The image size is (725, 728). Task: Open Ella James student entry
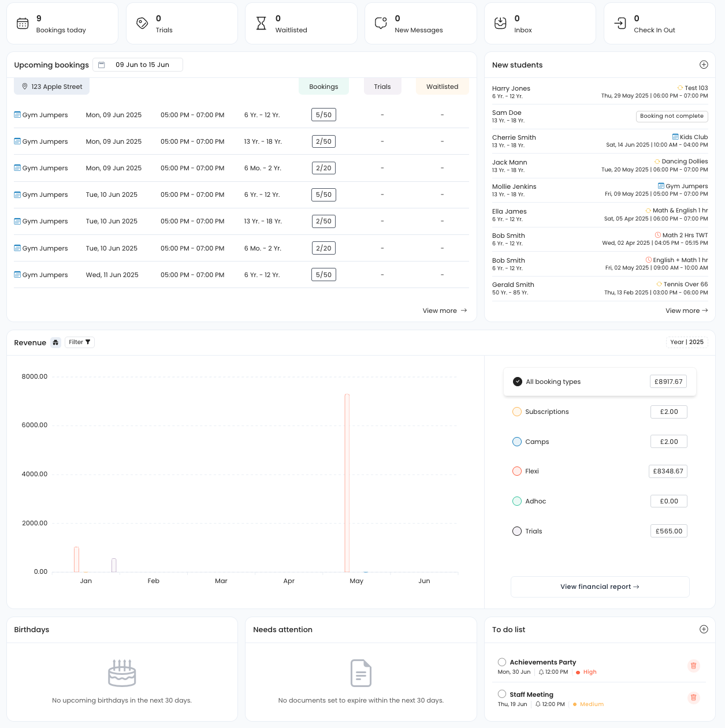pyautogui.click(x=600, y=215)
